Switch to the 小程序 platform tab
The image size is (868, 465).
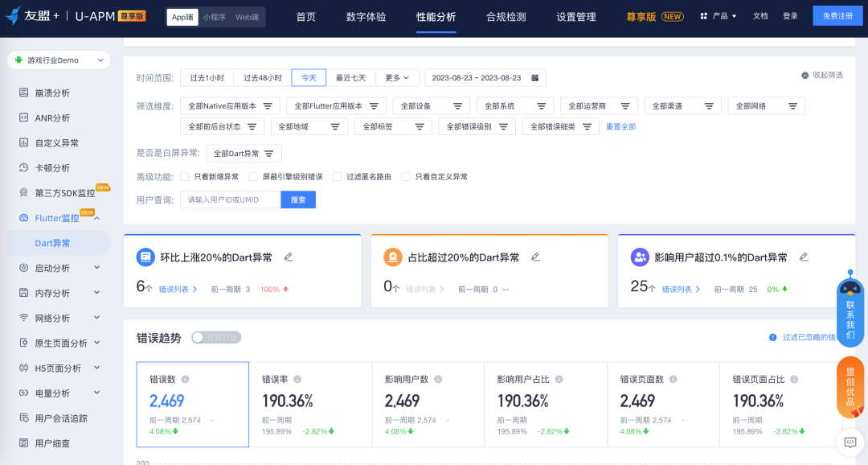(215, 17)
